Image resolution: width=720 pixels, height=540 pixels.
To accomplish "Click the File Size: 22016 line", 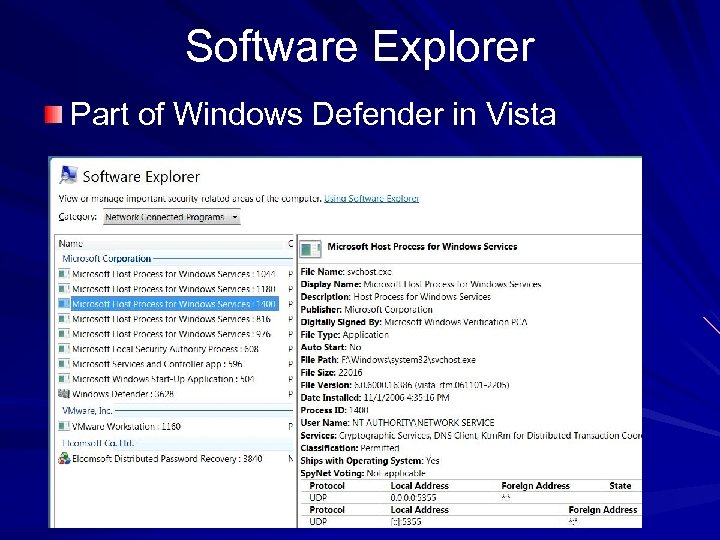I will pyautogui.click(x=332, y=372).
